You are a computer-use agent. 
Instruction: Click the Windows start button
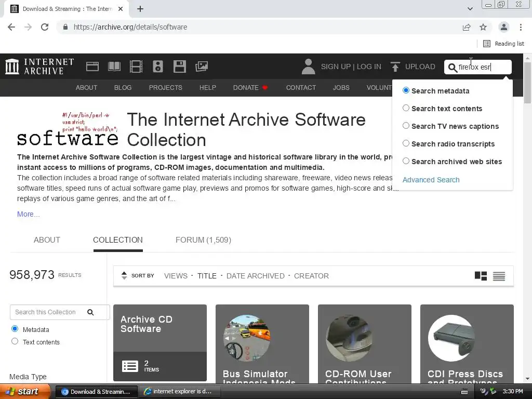point(25,392)
